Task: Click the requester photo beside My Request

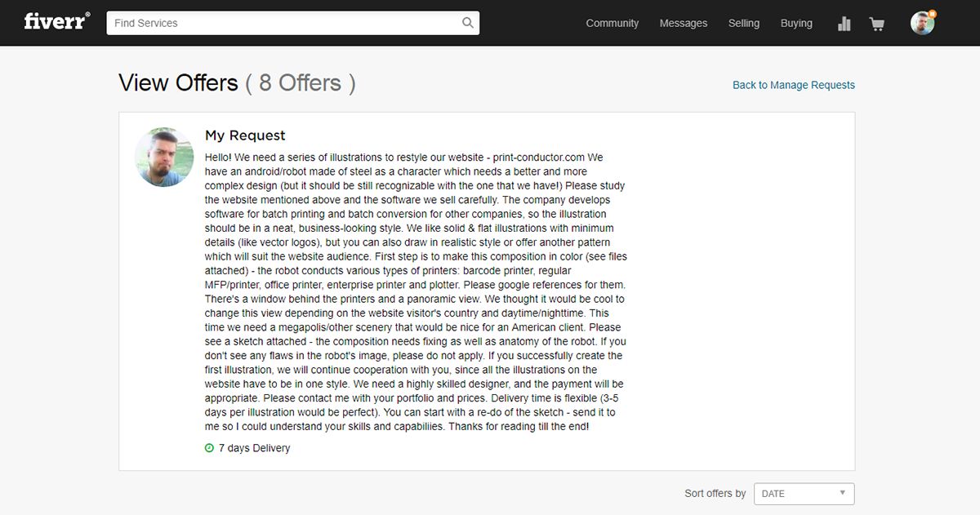Action: (x=164, y=157)
